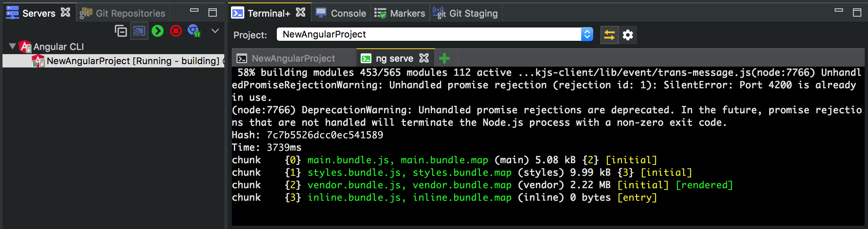The height and width of the screenshot is (229, 868).
Task: Click styles.bundle.js in terminal output
Action: click(x=354, y=172)
